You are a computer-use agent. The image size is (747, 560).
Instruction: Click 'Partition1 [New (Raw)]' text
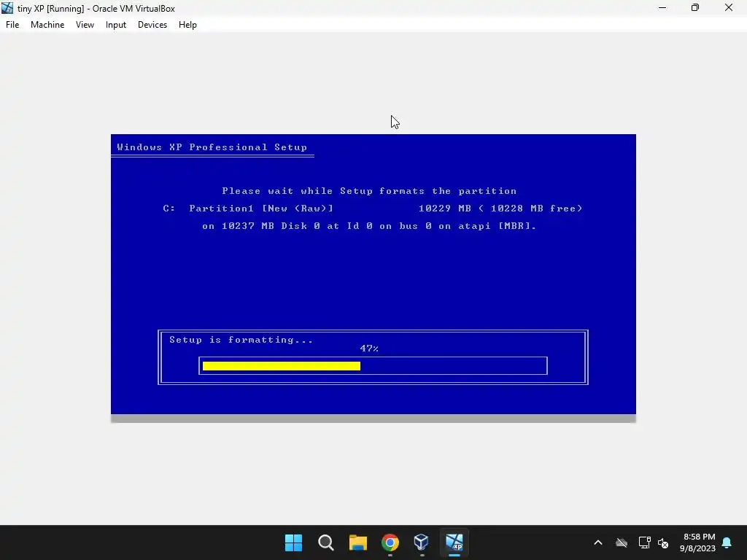click(x=261, y=208)
